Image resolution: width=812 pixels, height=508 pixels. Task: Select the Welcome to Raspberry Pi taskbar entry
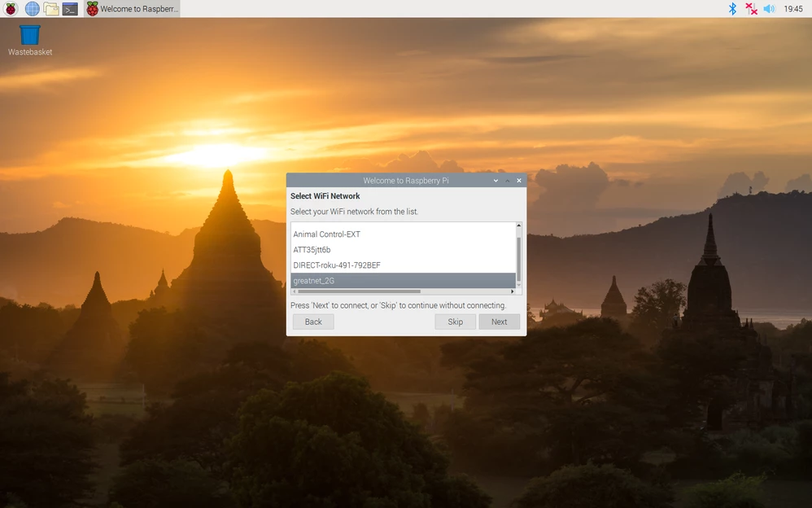(132, 9)
